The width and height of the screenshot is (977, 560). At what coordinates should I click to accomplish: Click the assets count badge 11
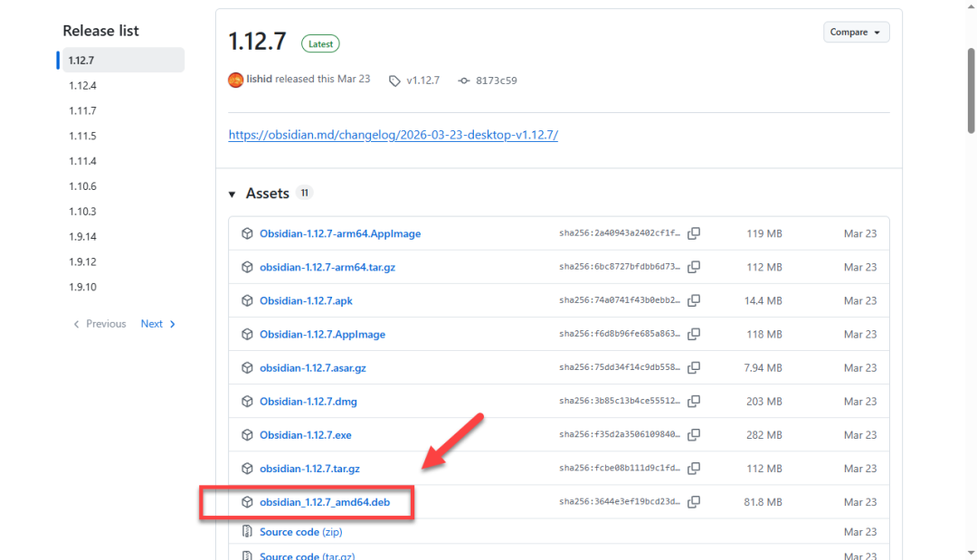point(304,193)
